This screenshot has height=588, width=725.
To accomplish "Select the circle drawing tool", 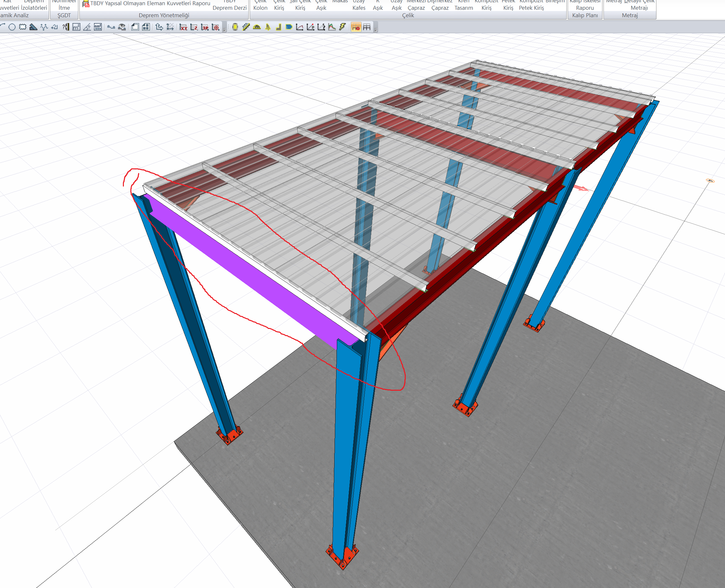I will 12,27.
